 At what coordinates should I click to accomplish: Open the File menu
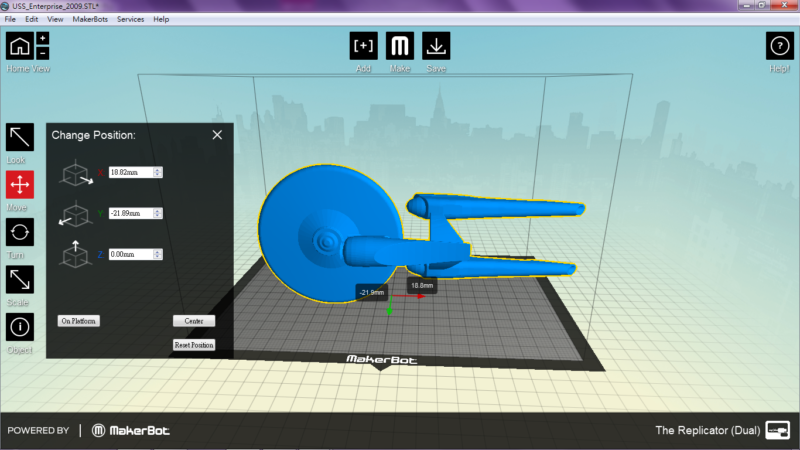[10, 19]
